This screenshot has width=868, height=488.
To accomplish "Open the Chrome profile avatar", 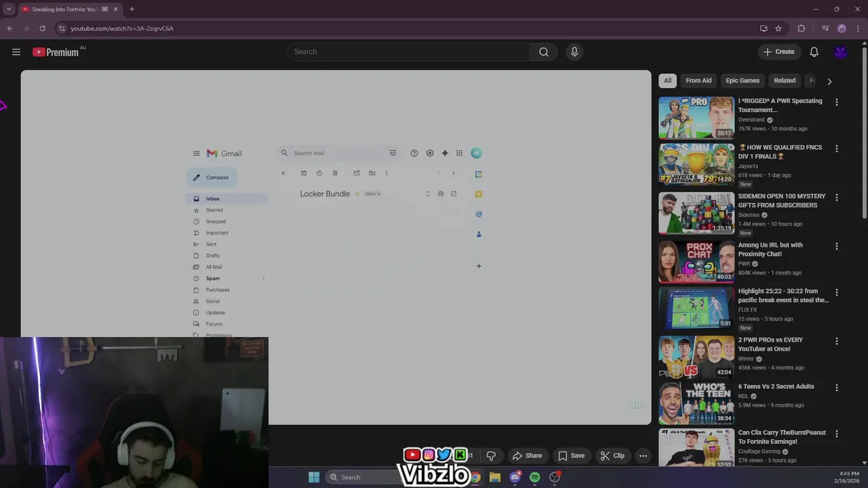I will pyautogui.click(x=842, y=28).
